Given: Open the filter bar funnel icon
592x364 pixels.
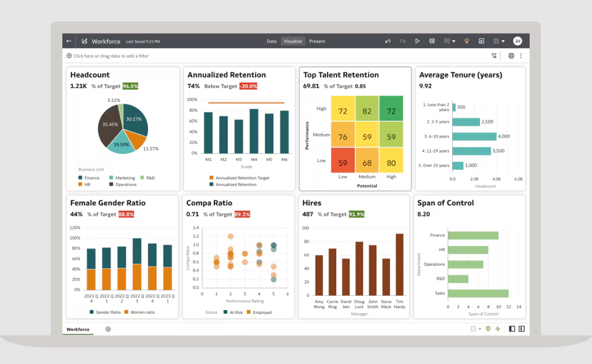Looking at the screenshot, I should [x=494, y=56].
